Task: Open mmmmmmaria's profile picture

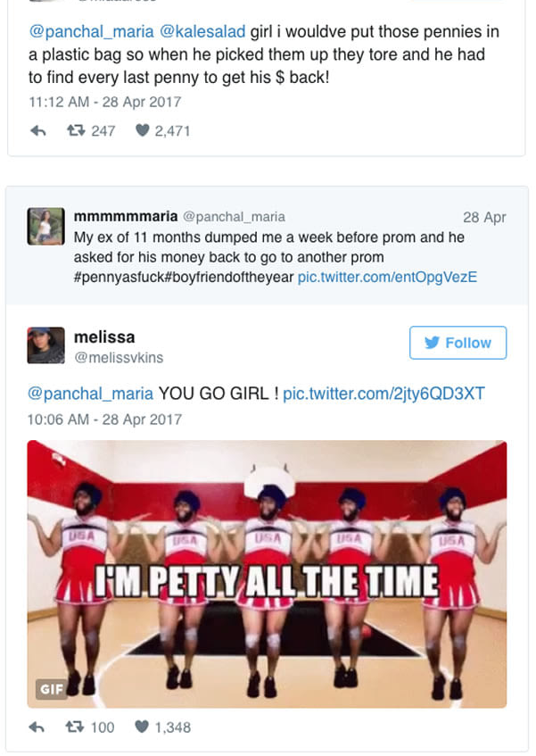Action: (46, 226)
